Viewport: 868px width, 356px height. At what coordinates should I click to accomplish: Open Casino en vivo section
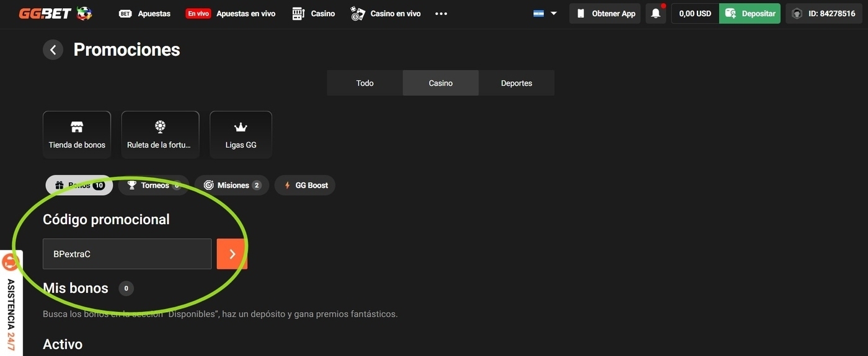click(x=385, y=14)
